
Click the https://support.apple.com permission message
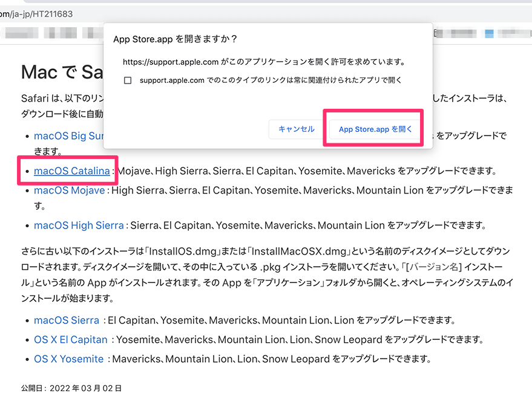click(264, 62)
